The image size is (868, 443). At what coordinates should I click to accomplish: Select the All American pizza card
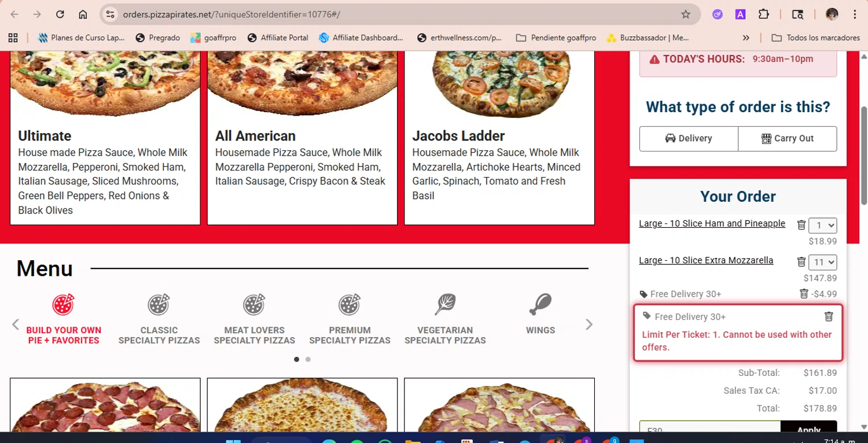tap(302, 138)
